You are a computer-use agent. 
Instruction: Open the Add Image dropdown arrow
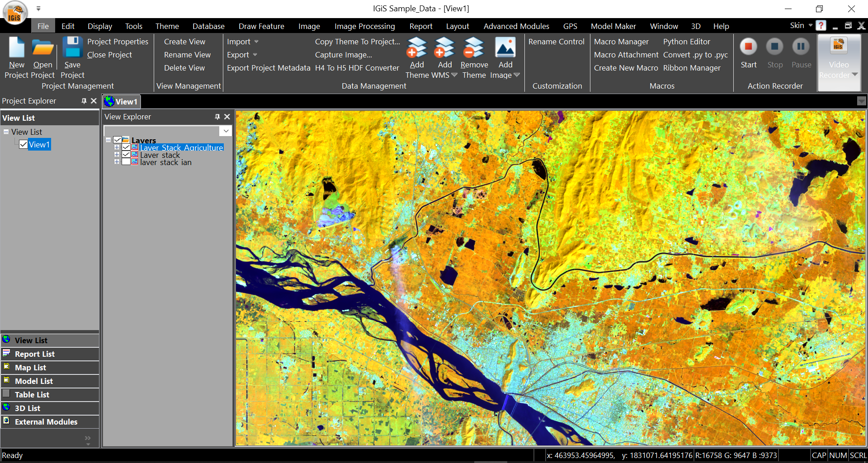pos(517,75)
